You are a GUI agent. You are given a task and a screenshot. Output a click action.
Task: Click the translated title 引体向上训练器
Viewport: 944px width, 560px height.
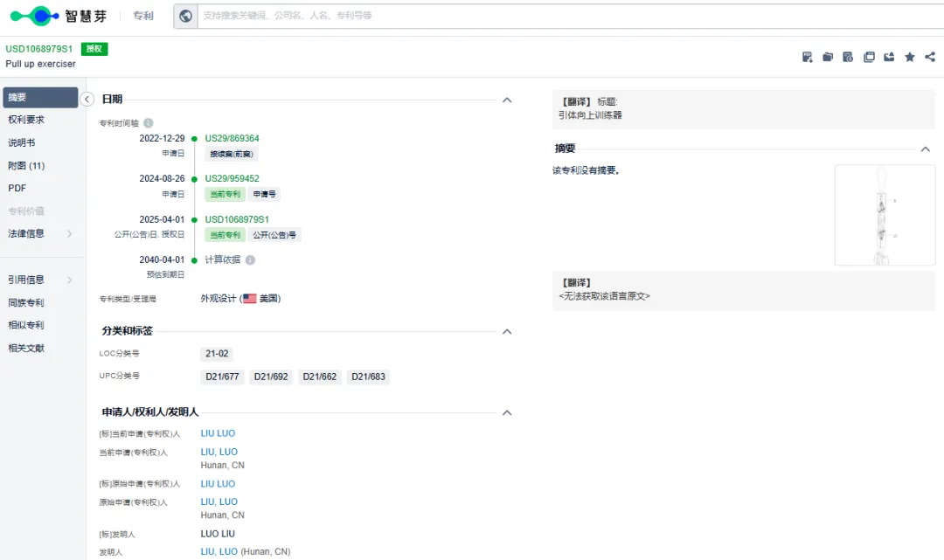coord(590,115)
